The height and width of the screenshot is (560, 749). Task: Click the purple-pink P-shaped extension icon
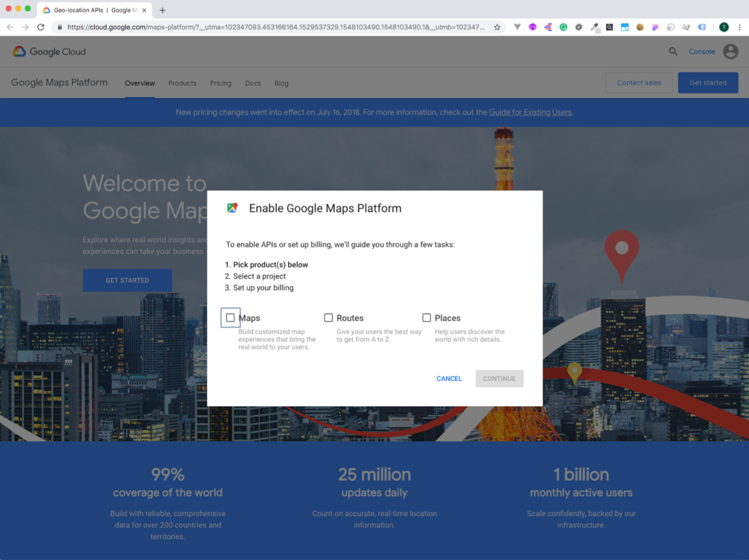[655, 27]
